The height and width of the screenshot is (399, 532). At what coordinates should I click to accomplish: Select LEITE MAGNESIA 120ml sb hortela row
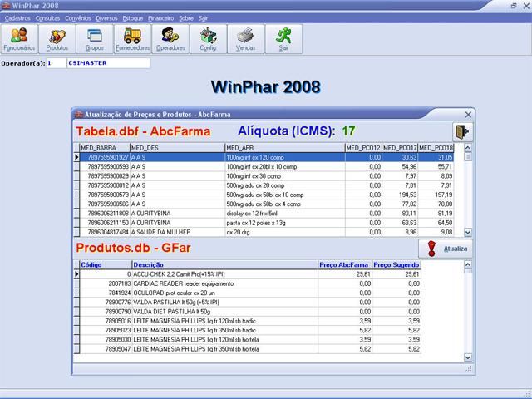[x=247, y=340]
